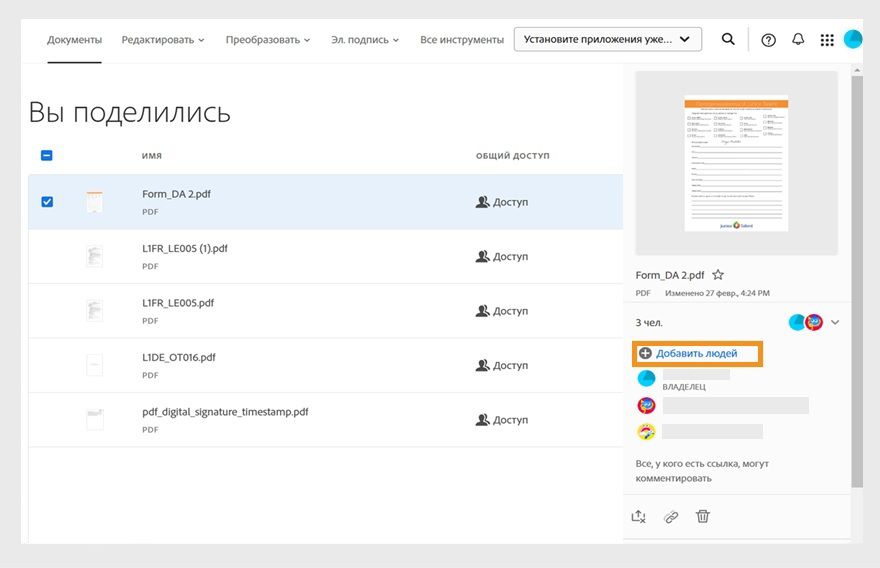Click the red avatar in people list
Viewport: 880px width, 568px height.
(646, 405)
